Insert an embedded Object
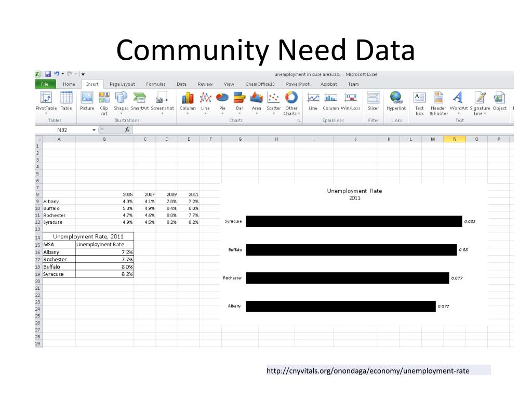The height and width of the screenshot is (399, 532). pos(499,101)
